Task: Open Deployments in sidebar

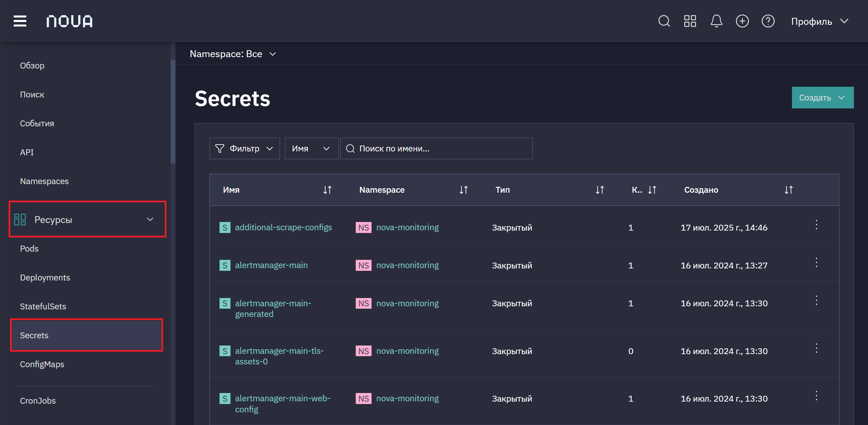Action: click(45, 277)
